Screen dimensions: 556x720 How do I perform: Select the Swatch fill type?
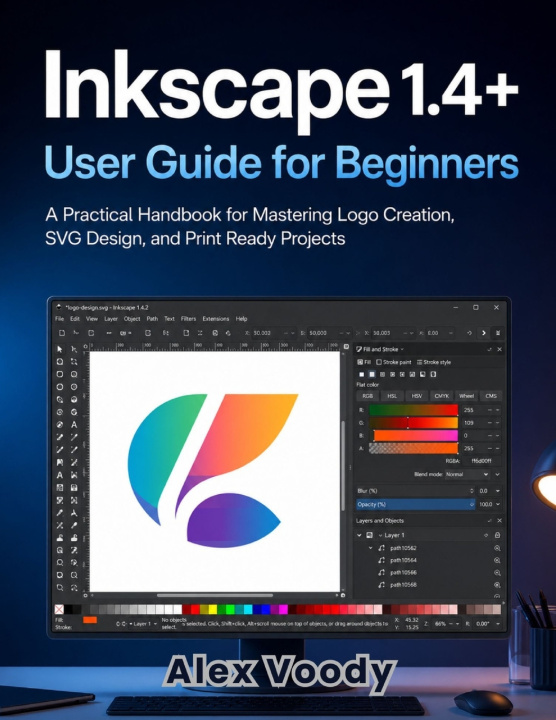click(423, 374)
